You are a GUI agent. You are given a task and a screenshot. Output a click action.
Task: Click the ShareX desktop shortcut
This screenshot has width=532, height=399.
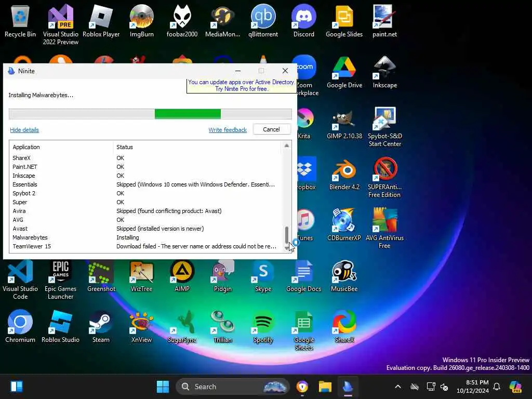[x=344, y=326]
